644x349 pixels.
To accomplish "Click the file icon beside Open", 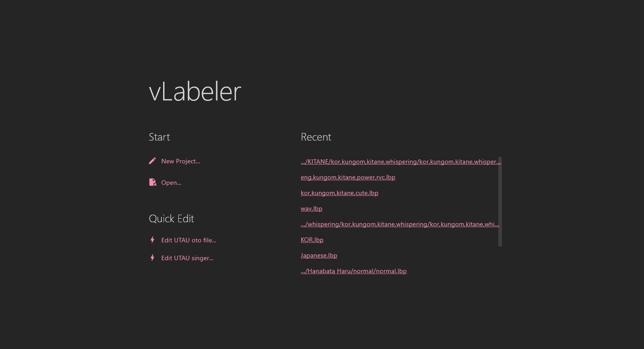I will click(152, 182).
